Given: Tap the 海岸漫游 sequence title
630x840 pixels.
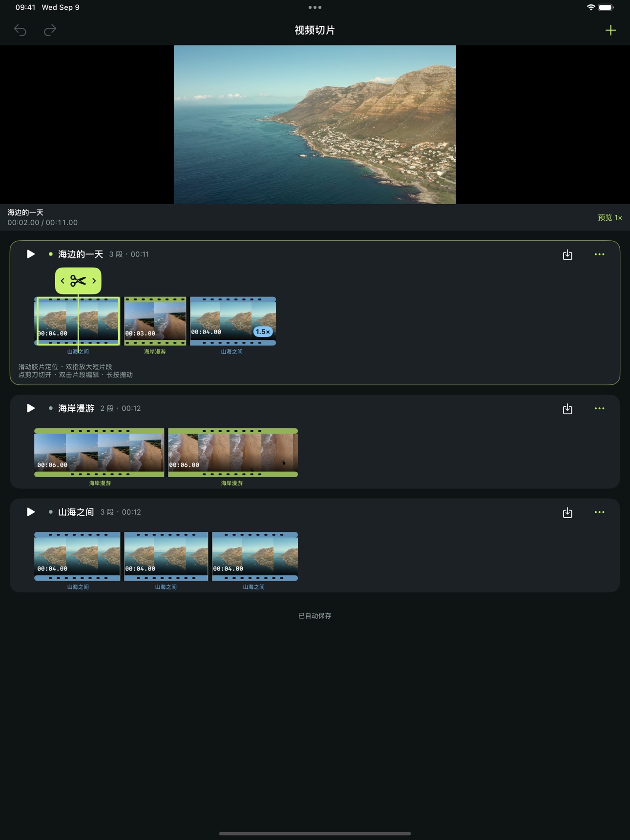Looking at the screenshot, I should (76, 408).
